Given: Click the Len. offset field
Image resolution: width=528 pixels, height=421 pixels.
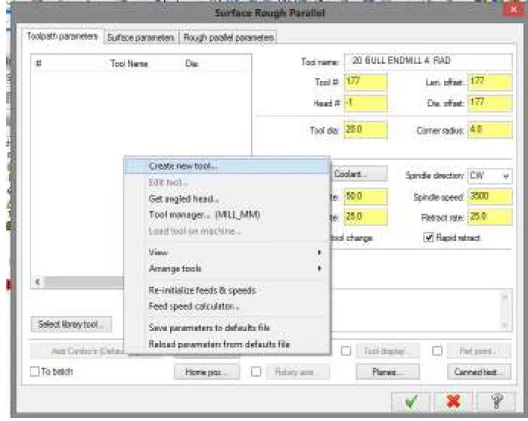Looking at the screenshot, I should coord(490,82).
